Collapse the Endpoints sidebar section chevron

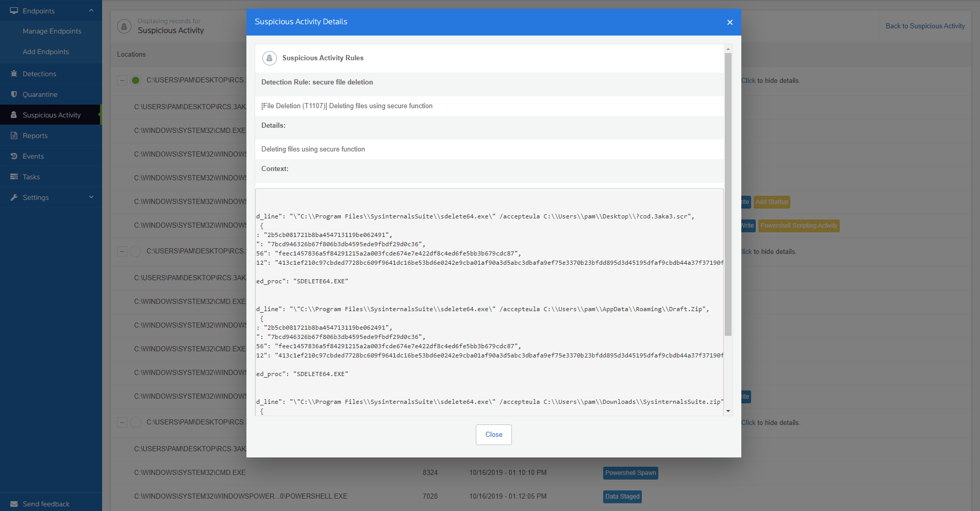click(x=91, y=11)
